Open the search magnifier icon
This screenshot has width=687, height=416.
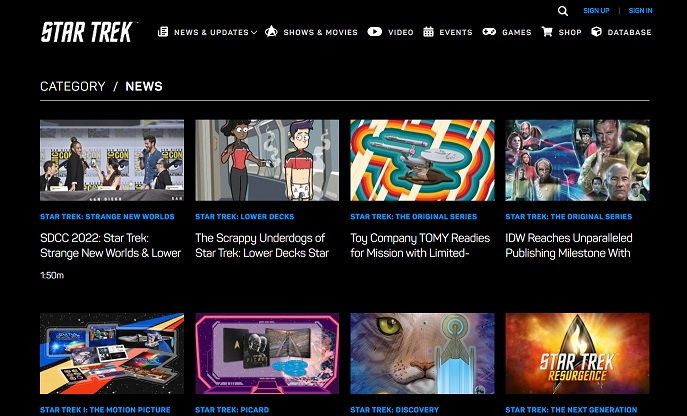pyautogui.click(x=563, y=11)
